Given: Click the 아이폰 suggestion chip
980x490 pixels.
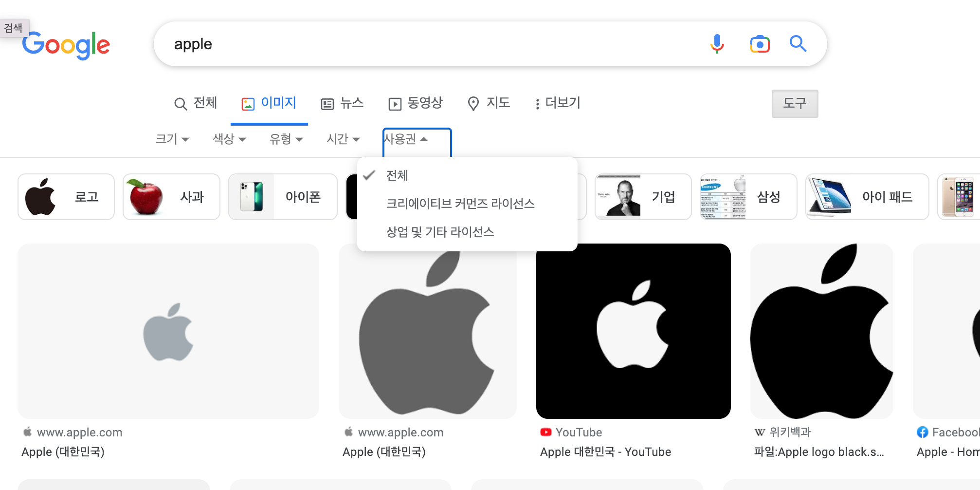Looking at the screenshot, I should (283, 197).
